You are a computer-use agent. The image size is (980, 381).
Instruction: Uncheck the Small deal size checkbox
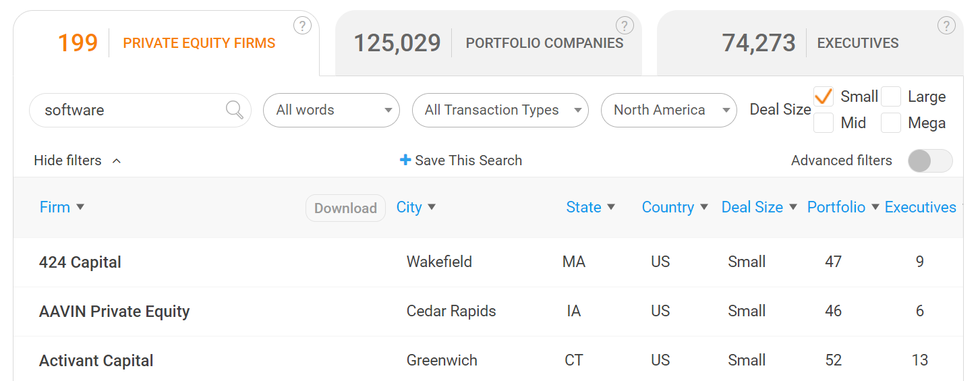[x=824, y=96]
